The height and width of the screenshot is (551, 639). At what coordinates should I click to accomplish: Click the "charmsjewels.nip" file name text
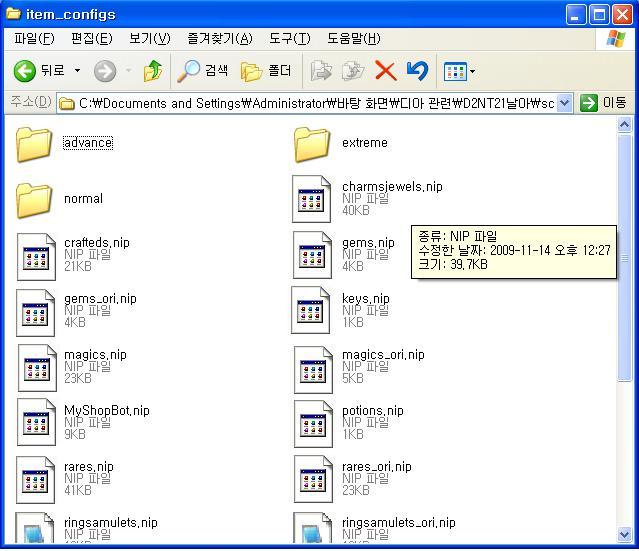392,187
